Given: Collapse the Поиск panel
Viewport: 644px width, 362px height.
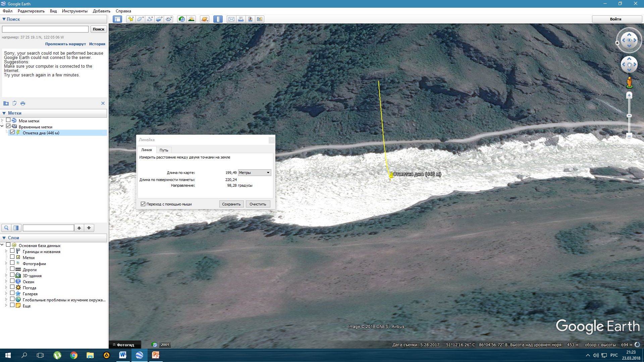Looking at the screenshot, I should pos(4,19).
